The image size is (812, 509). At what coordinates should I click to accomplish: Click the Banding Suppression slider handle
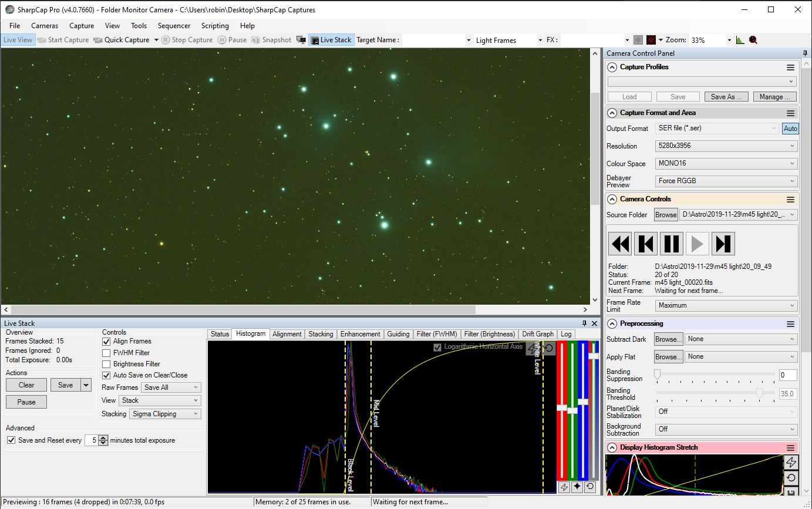click(658, 373)
